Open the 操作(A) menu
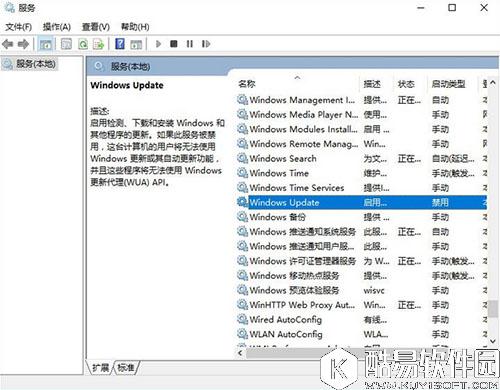Screen dimensions: 500x390 tap(57, 27)
